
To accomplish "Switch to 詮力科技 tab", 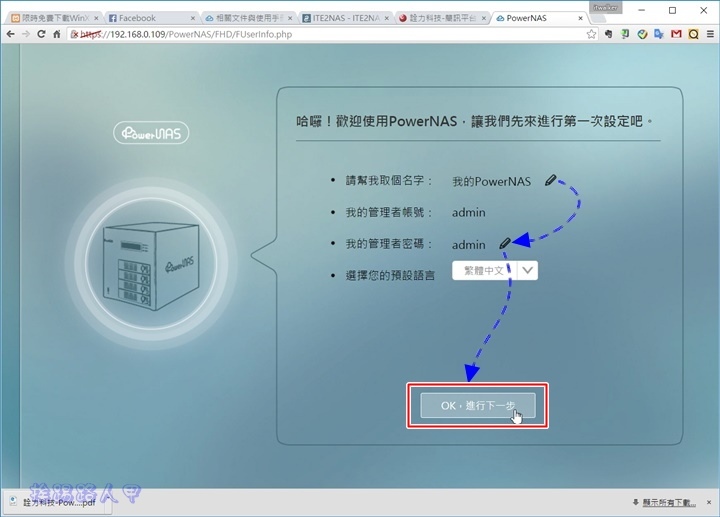I will 442,18.
